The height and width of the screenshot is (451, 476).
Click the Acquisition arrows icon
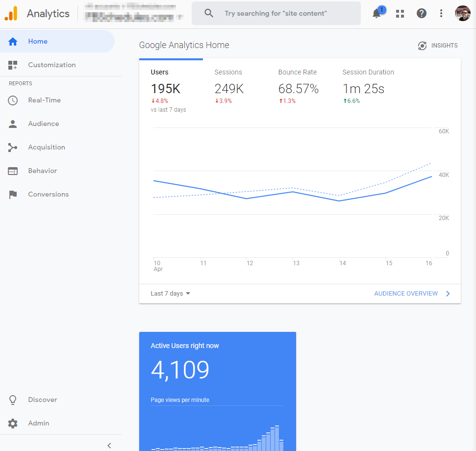click(x=13, y=148)
